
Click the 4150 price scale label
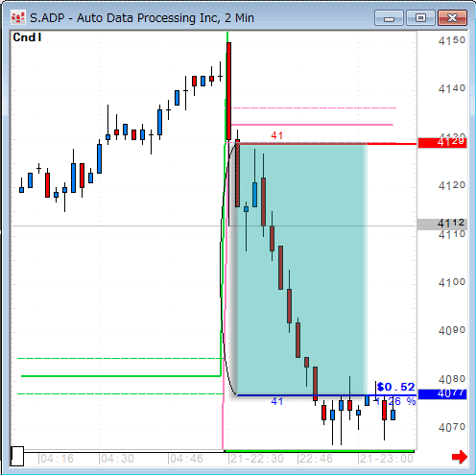pos(452,41)
